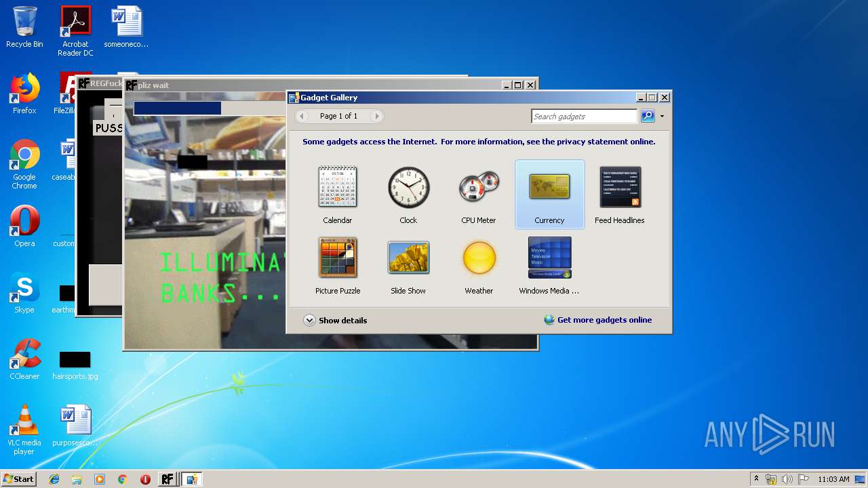
Task: Open Windows Media Player from taskbar
Action: point(100,479)
